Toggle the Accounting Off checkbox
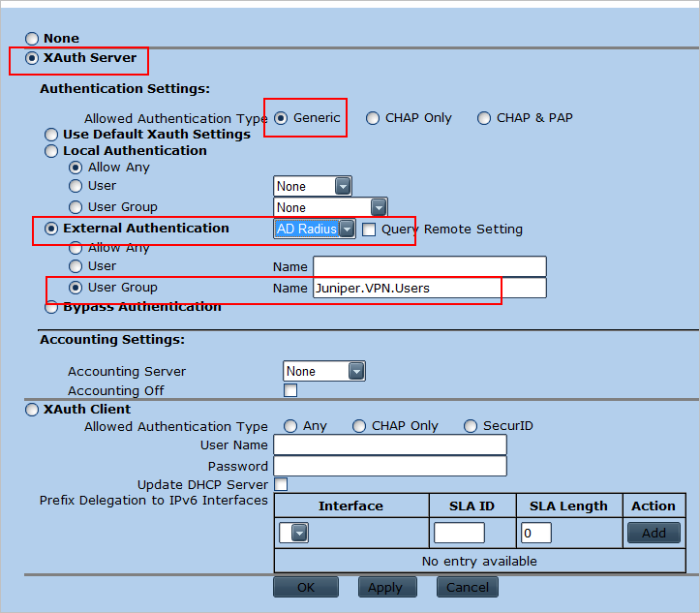 coord(290,390)
